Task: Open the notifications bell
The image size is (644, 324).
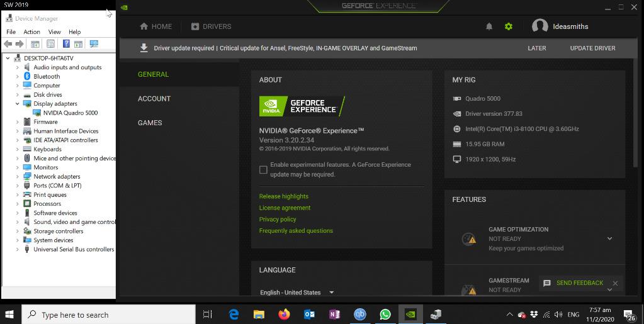Action: [489, 26]
